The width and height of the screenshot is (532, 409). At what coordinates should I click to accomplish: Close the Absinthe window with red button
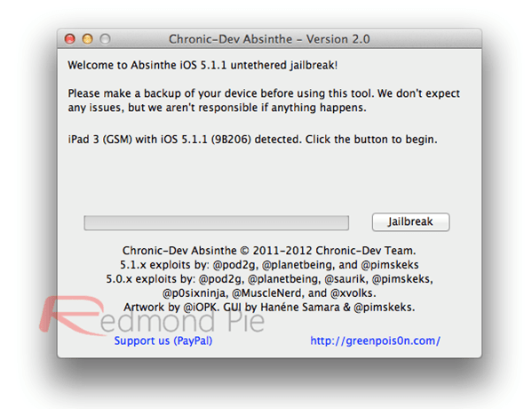pos(70,39)
